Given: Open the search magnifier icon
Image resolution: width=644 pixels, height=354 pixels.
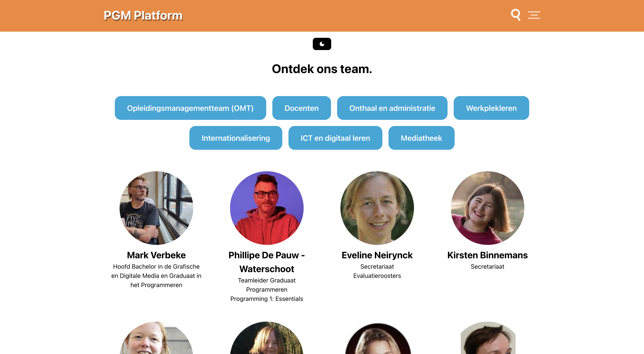Looking at the screenshot, I should pos(516,15).
